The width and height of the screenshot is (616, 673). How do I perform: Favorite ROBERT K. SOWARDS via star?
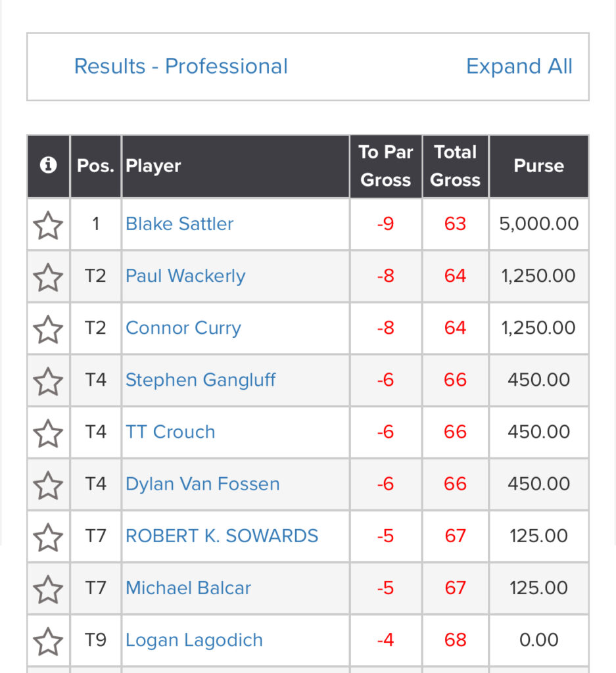click(48, 538)
